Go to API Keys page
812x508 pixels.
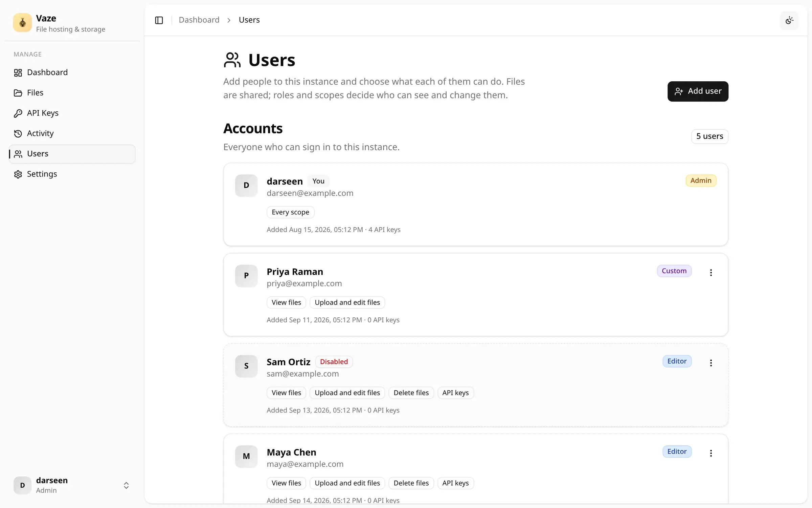(x=72, y=113)
